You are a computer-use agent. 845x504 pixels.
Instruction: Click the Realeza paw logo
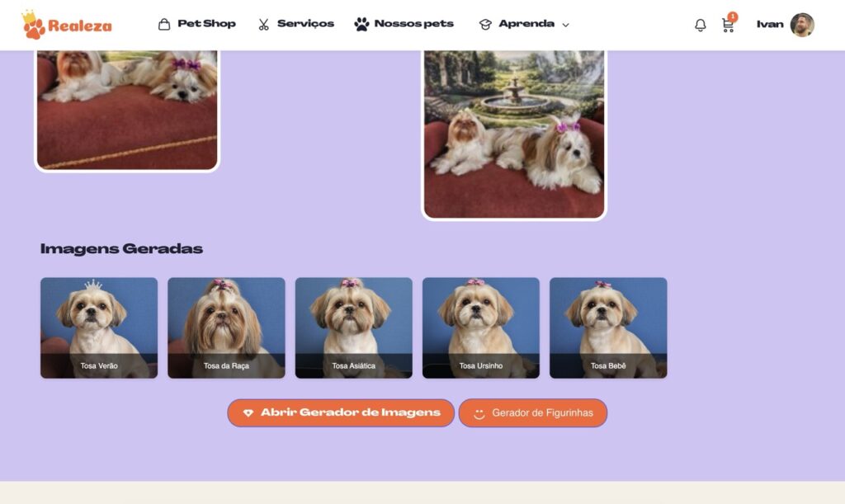point(34,26)
